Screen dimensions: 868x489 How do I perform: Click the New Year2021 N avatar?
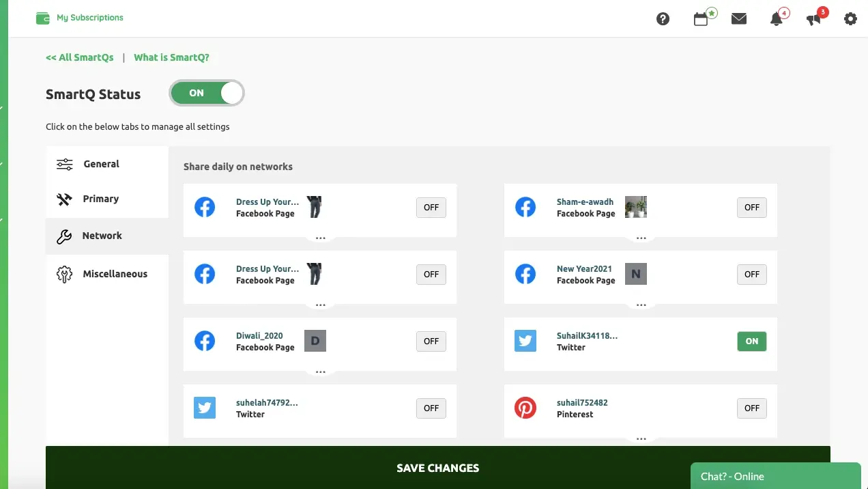point(636,274)
